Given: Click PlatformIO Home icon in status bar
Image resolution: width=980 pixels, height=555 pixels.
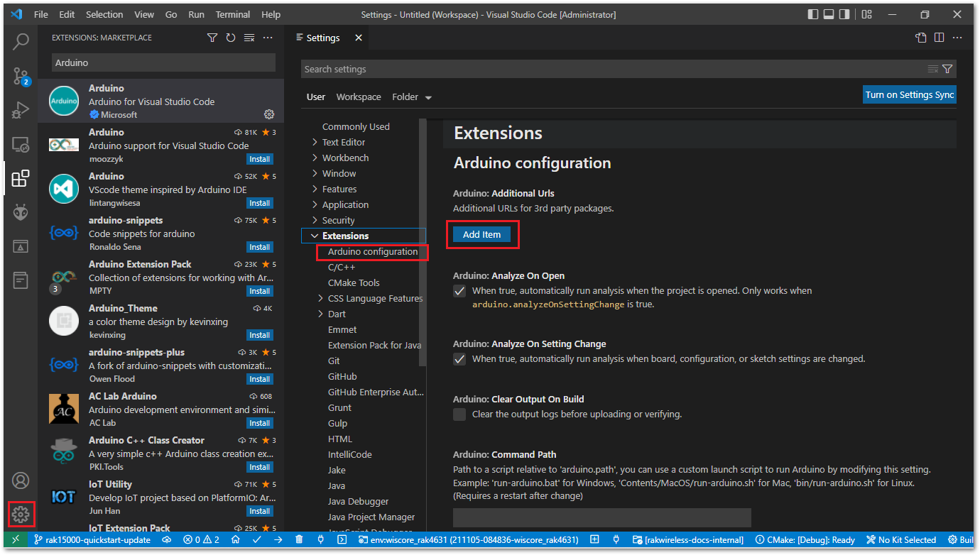Looking at the screenshot, I should coord(235,540).
